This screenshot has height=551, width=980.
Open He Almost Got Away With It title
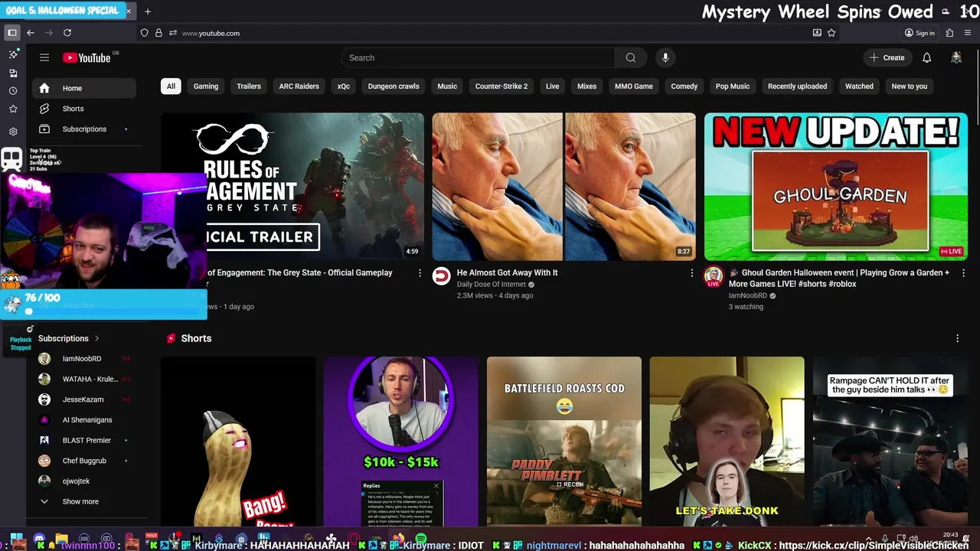(x=507, y=272)
